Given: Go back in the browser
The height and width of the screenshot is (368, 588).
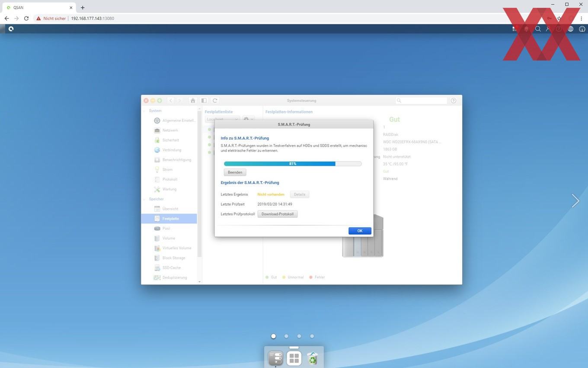Looking at the screenshot, I should [6, 19].
